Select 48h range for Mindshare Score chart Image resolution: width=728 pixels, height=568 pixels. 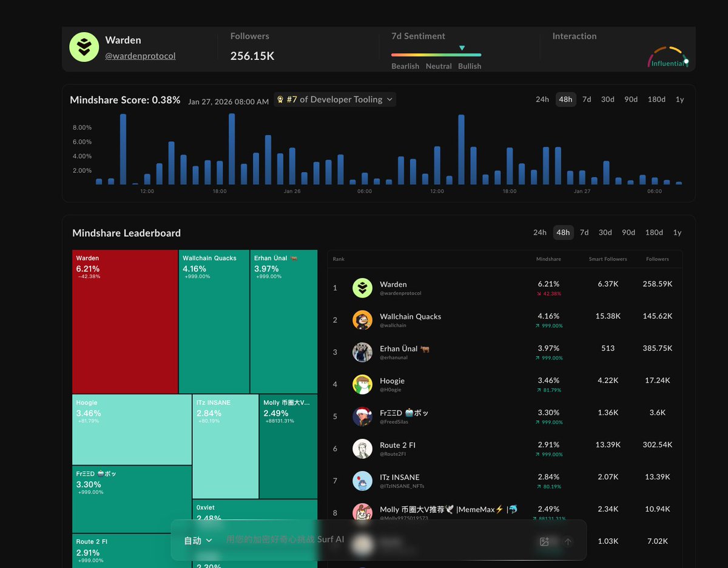pyautogui.click(x=565, y=99)
